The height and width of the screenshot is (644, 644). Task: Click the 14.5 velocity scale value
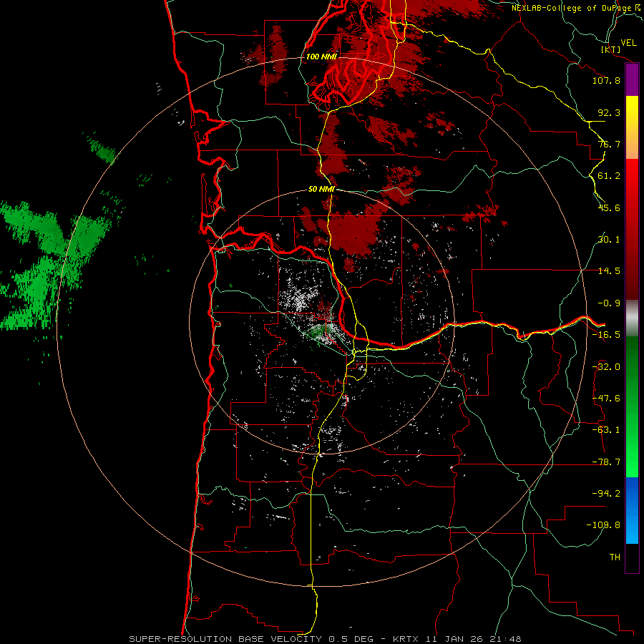pos(609,271)
